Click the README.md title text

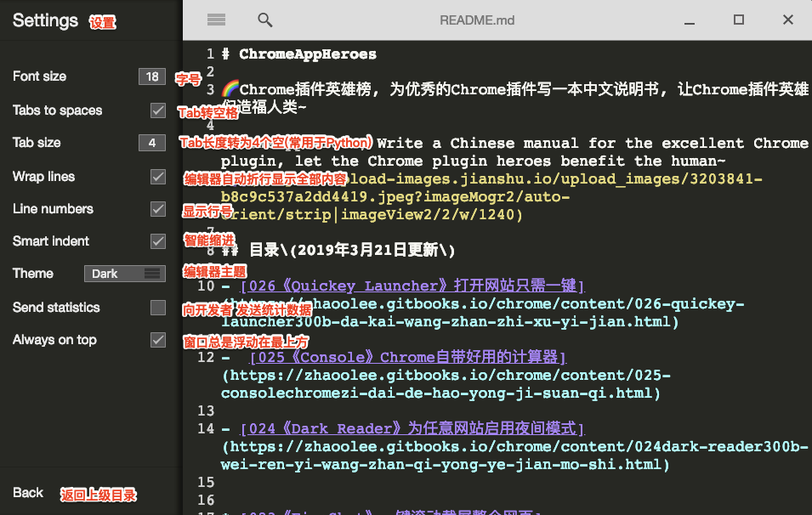(x=477, y=20)
